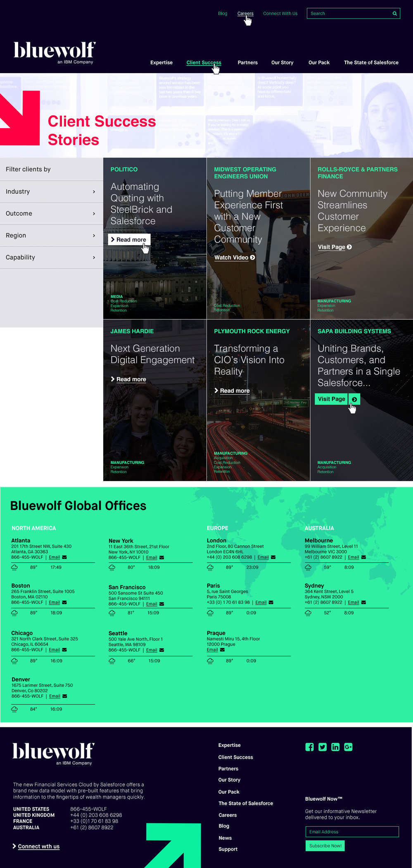This screenshot has height=868, width=413.
Task: Click the search magnifier icon
Action: point(394,14)
